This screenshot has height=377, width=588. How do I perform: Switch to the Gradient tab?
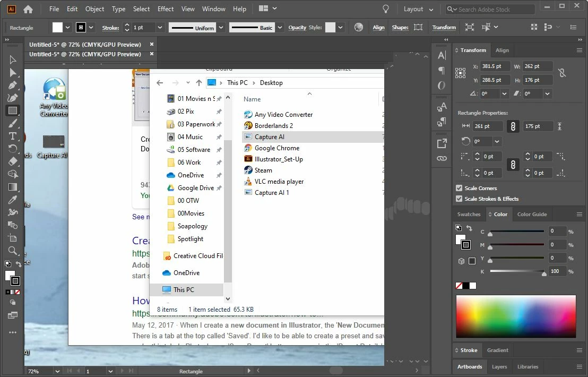click(498, 350)
